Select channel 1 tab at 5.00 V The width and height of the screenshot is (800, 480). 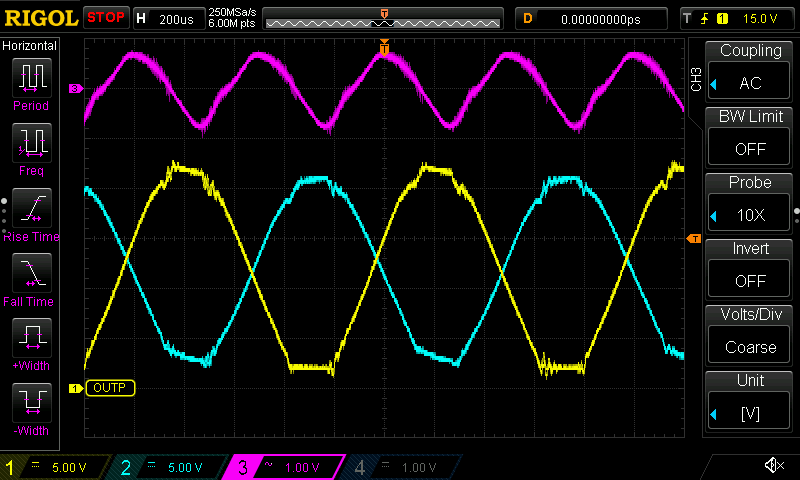click(57, 467)
